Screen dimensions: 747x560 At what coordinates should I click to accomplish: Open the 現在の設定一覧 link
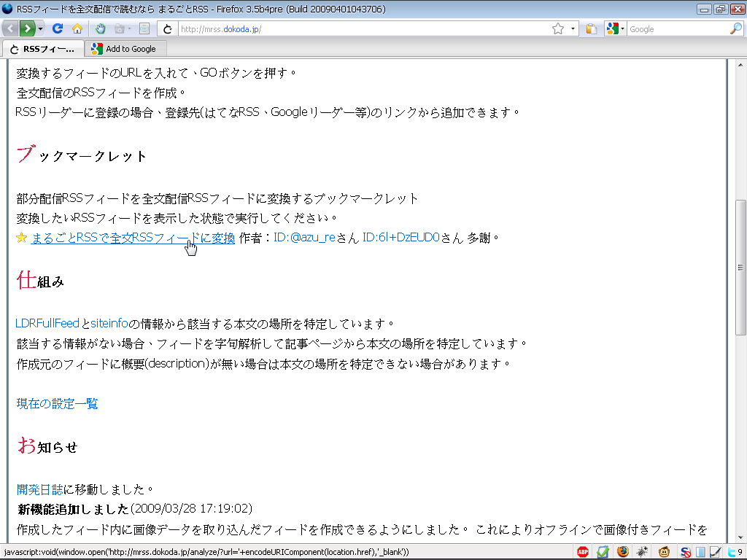pyautogui.click(x=57, y=404)
